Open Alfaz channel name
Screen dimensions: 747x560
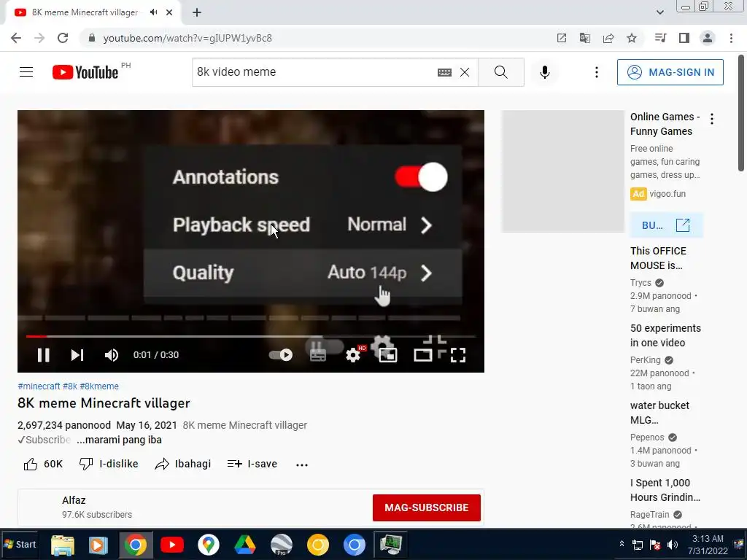click(x=74, y=500)
